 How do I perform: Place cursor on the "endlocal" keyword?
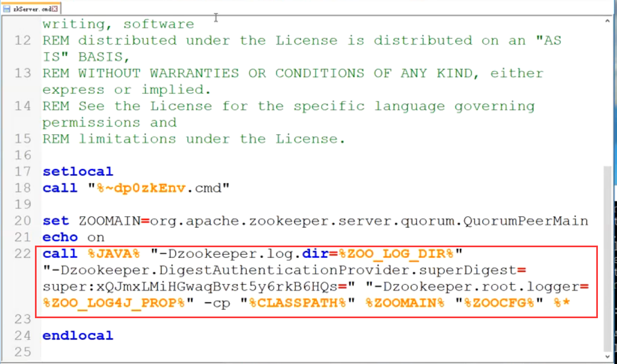click(x=78, y=336)
